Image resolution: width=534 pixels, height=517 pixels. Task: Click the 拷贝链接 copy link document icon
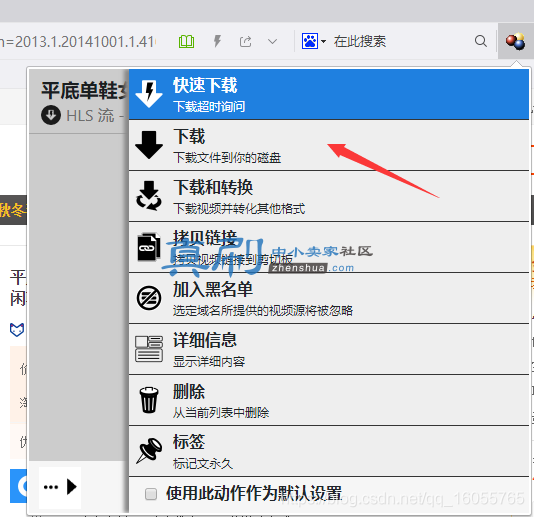(x=149, y=247)
